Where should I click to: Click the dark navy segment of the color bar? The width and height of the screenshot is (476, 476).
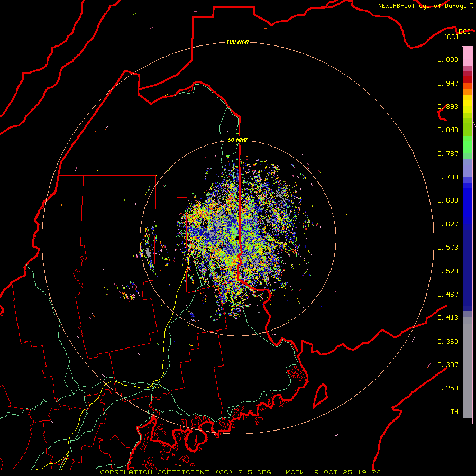click(467, 270)
